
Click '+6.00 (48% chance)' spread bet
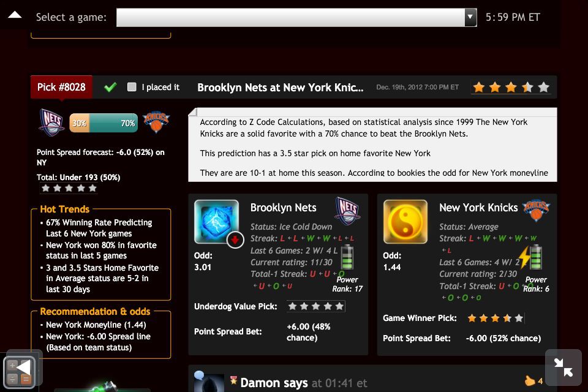coord(309,332)
